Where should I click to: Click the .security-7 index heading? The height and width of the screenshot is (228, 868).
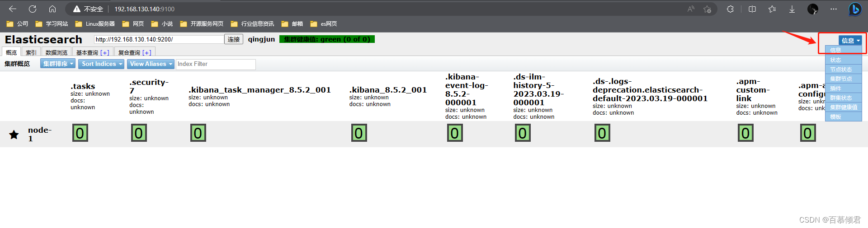coord(149,86)
